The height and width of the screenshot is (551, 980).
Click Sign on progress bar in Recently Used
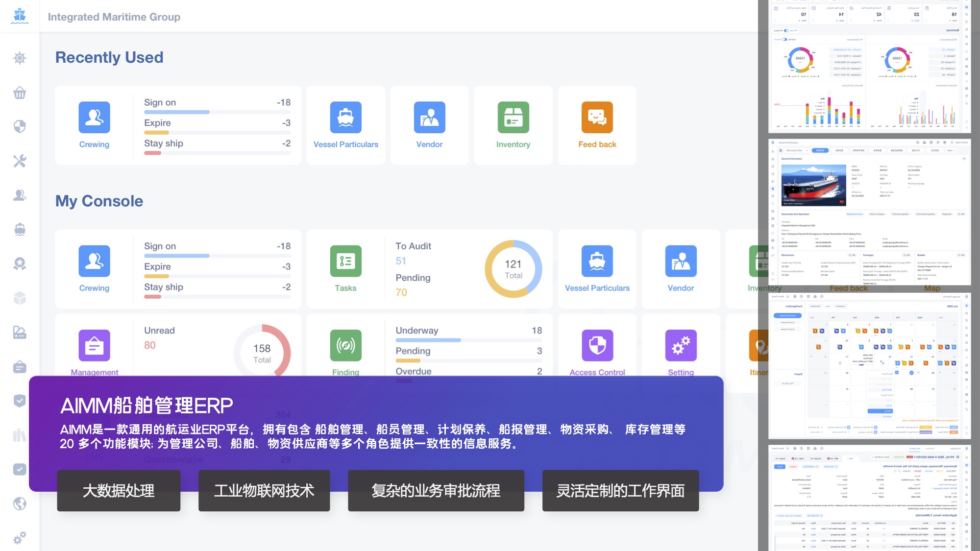217,112
